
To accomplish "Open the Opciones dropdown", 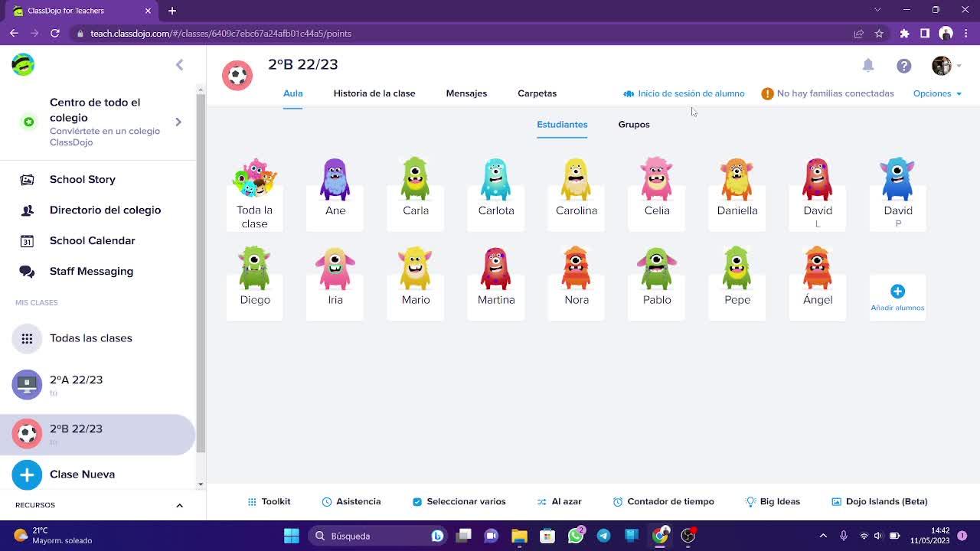I will [937, 94].
